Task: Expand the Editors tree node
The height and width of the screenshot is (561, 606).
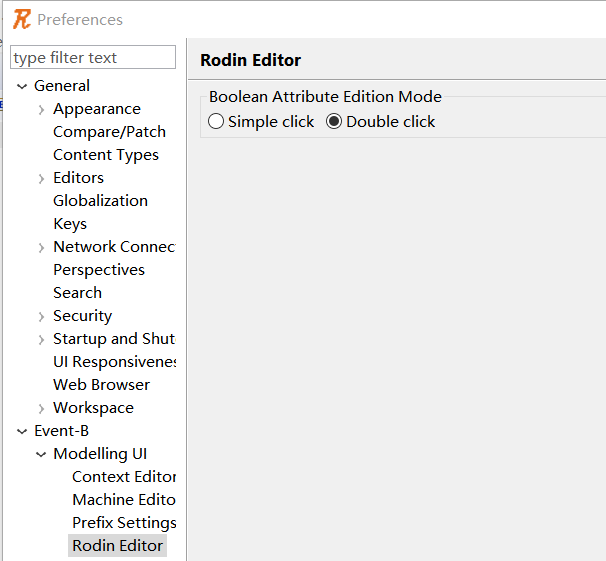Action: click(x=41, y=178)
